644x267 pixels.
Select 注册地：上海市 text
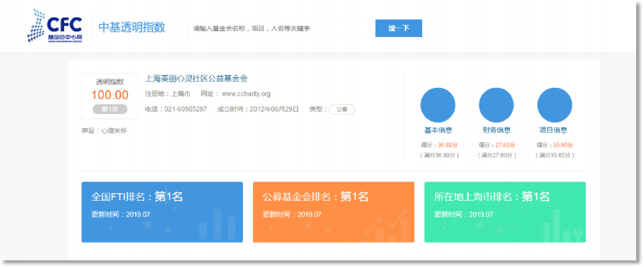point(168,94)
